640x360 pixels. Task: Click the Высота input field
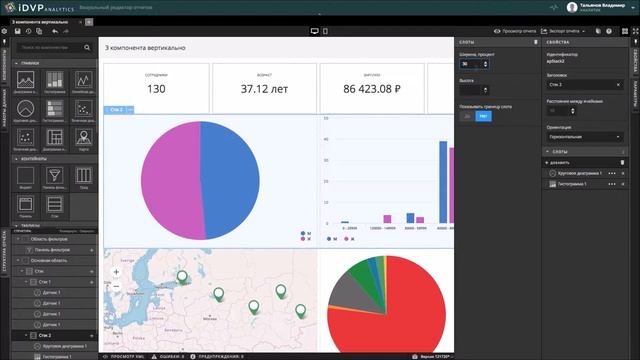click(x=474, y=90)
